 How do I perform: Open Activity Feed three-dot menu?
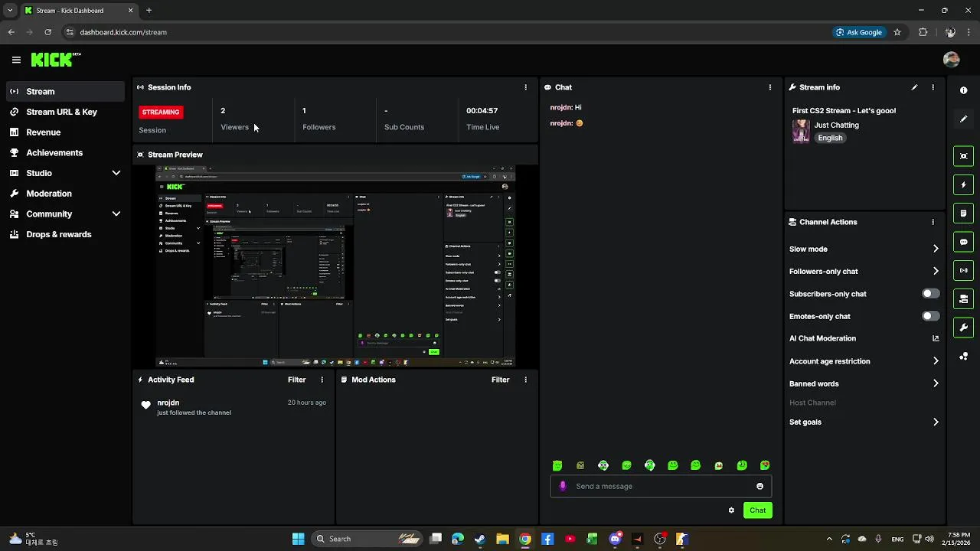click(x=322, y=380)
